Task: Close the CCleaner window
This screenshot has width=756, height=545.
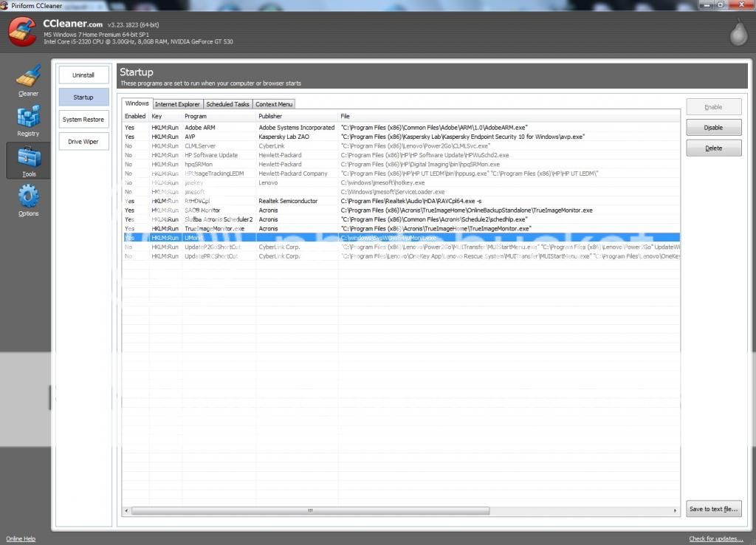Action: tap(741, 4)
